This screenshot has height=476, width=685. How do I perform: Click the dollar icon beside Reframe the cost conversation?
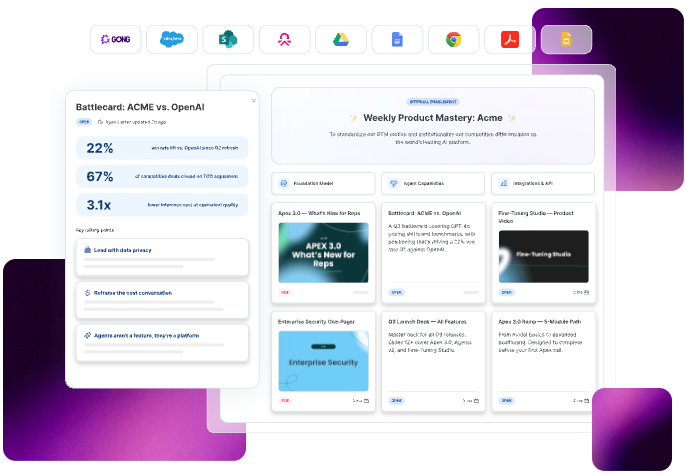(87, 293)
